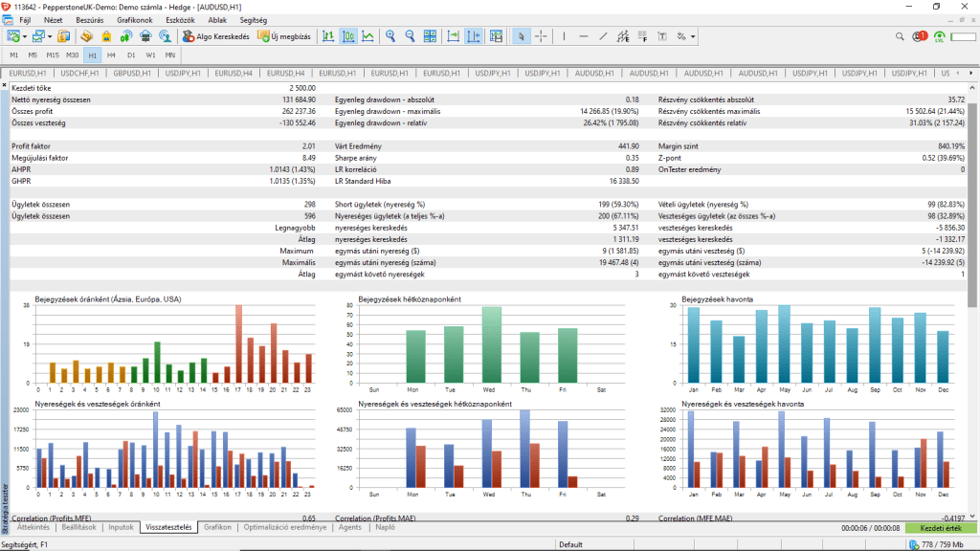Screen dimensions: 980x551
Task: Switch to the Beállítások tab
Action: (79, 527)
